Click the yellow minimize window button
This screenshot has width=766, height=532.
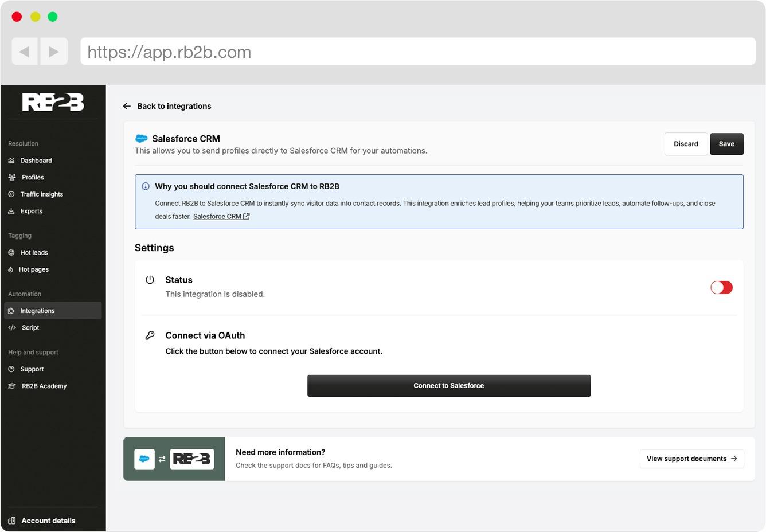[35, 17]
